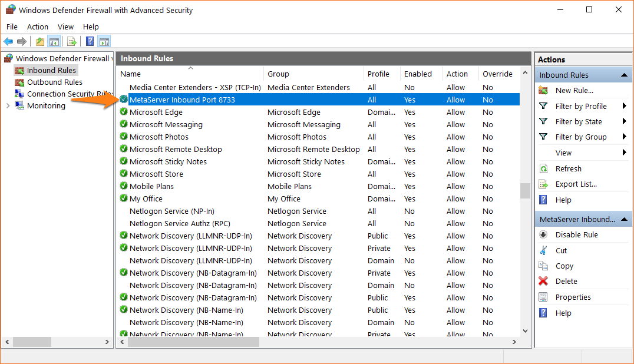Open Properties for the selected rule
Viewport: 634px width, 364px height.
tap(573, 297)
